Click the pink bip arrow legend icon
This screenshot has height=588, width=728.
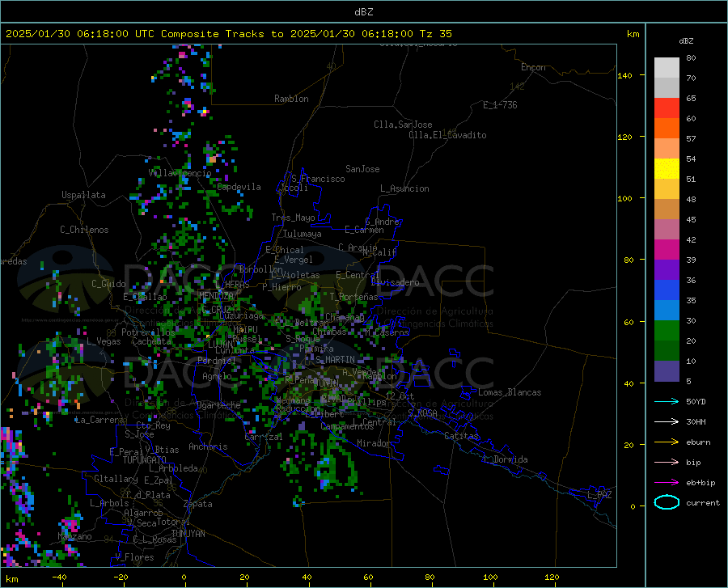point(667,462)
